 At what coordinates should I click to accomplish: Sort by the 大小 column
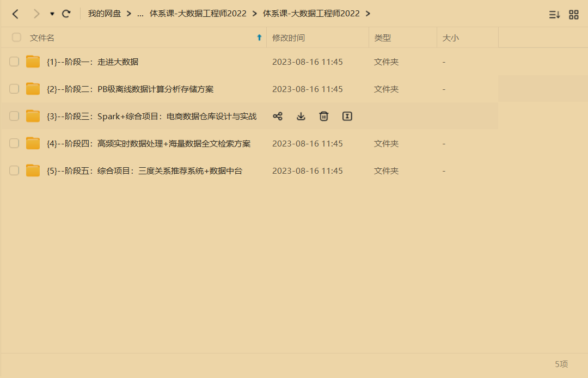click(451, 38)
